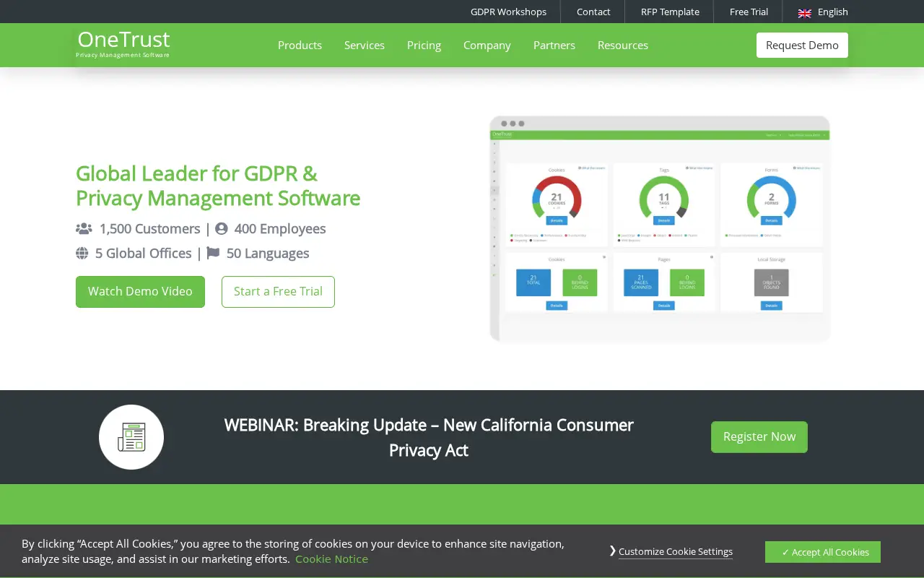Open the Resources menu
Image resolution: width=924 pixels, height=578 pixels.
tap(623, 45)
